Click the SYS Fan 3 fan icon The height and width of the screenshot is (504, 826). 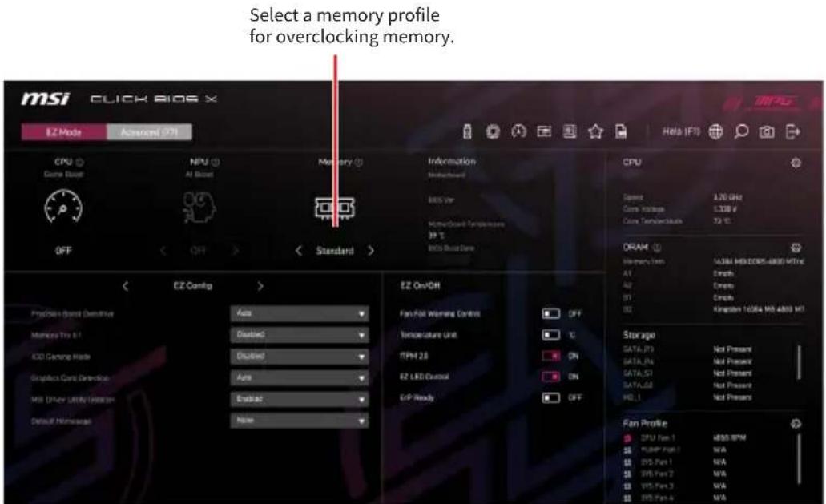[627, 486]
